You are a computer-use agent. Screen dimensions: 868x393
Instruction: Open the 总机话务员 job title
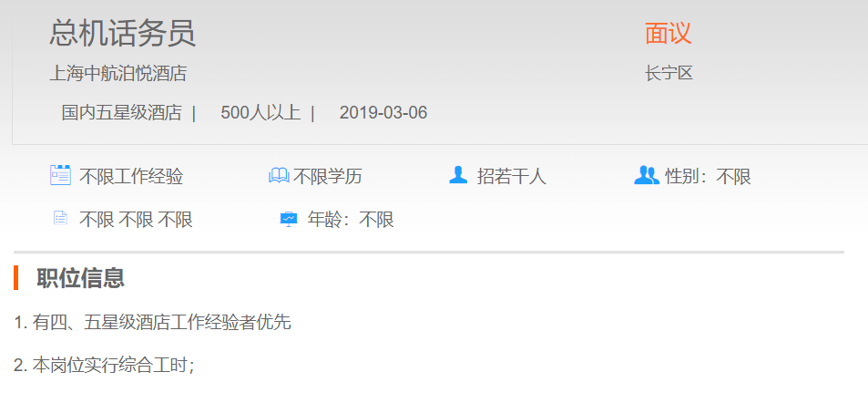122,33
